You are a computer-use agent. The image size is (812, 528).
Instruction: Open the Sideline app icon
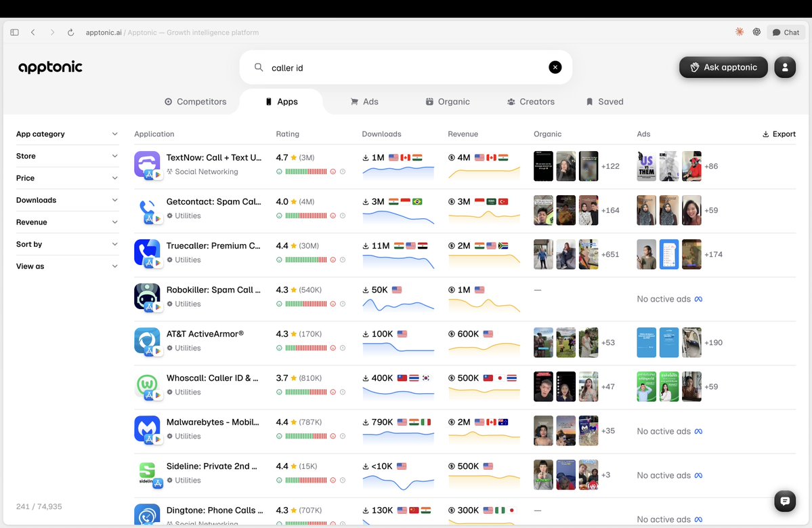pos(147,473)
